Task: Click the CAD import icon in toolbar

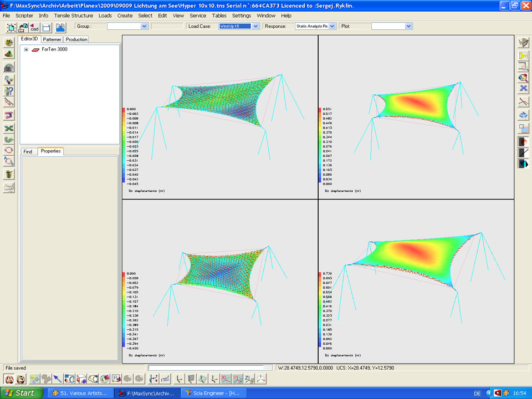Action: (34, 27)
